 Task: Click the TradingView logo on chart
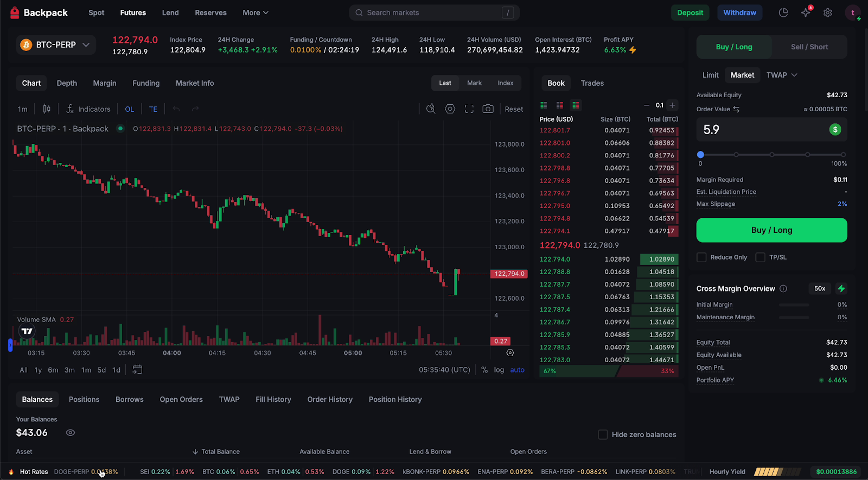point(27,331)
